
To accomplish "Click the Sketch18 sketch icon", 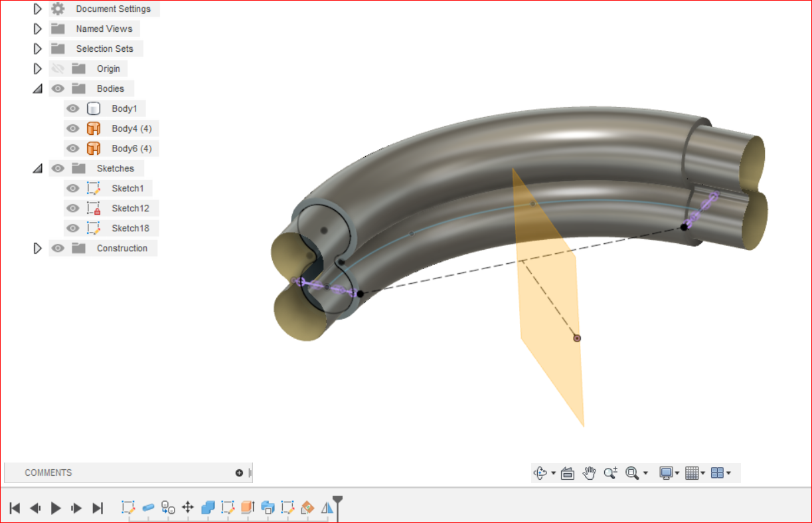I will pos(94,228).
